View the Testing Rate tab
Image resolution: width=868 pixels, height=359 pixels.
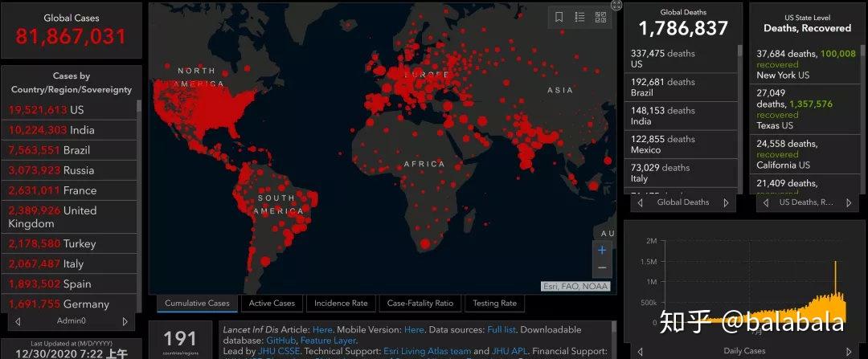[494, 303]
